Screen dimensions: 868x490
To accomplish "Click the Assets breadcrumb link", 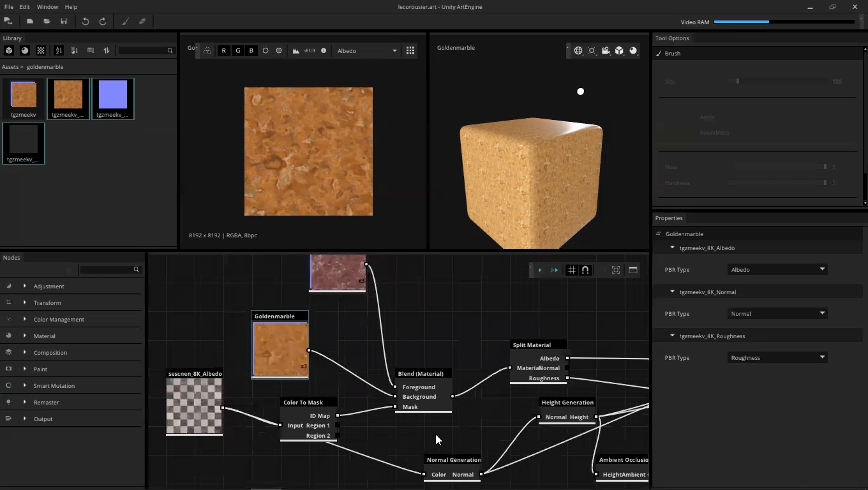I will click(10, 67).
